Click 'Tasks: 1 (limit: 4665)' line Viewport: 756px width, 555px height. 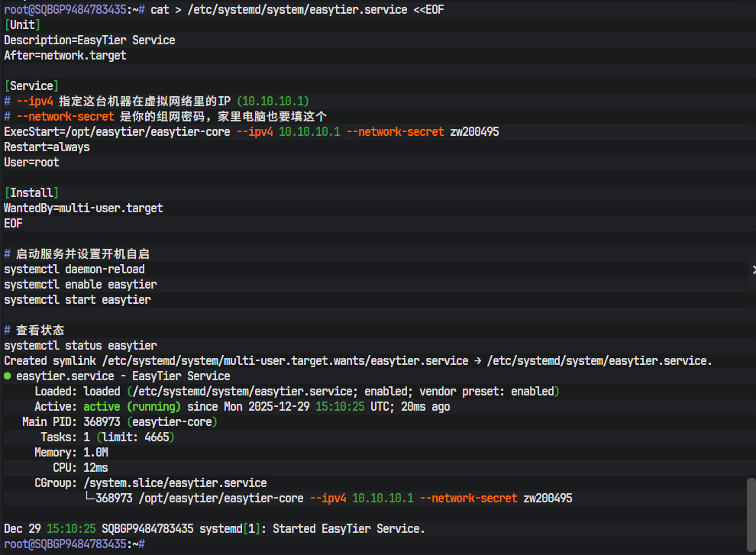pos(108,437)
